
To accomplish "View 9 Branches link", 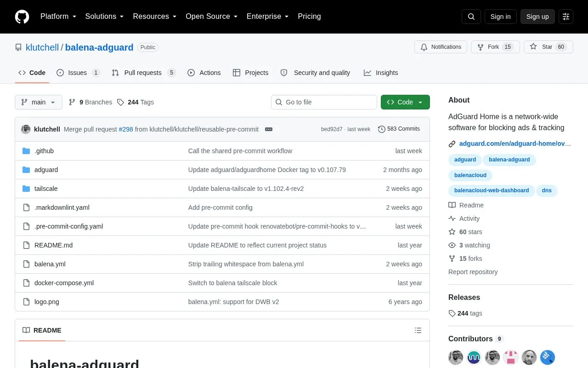I will (x=90, y=102).
